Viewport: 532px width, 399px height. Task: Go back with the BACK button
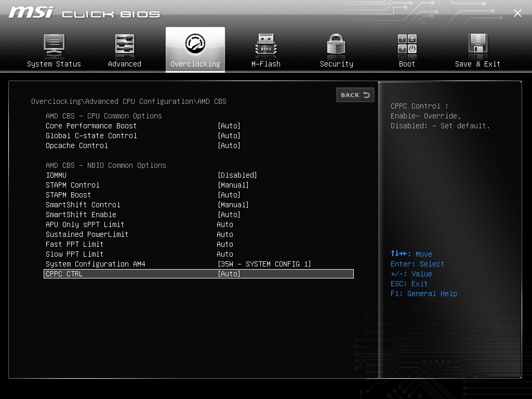tap(355, 95)
